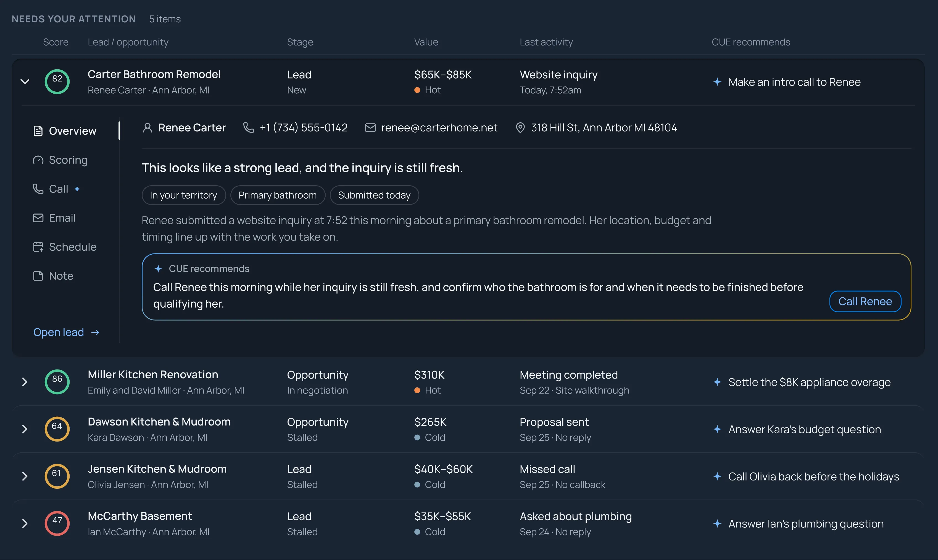Click the phone icon beside +1 (734) 555-0142

pos(248,128)
